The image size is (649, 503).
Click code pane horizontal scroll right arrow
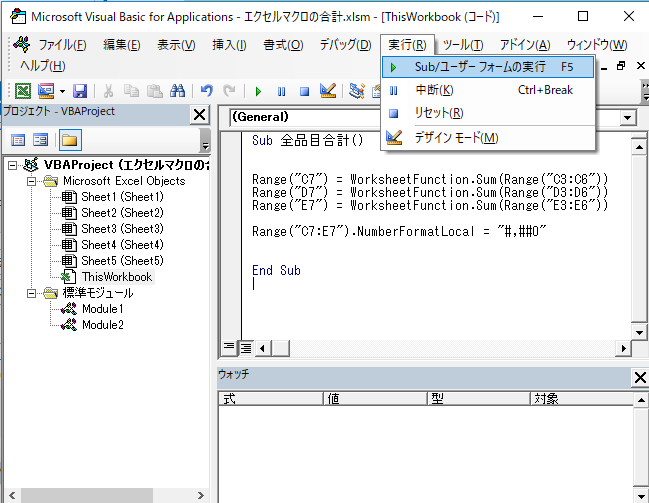(x=623, y=348)
